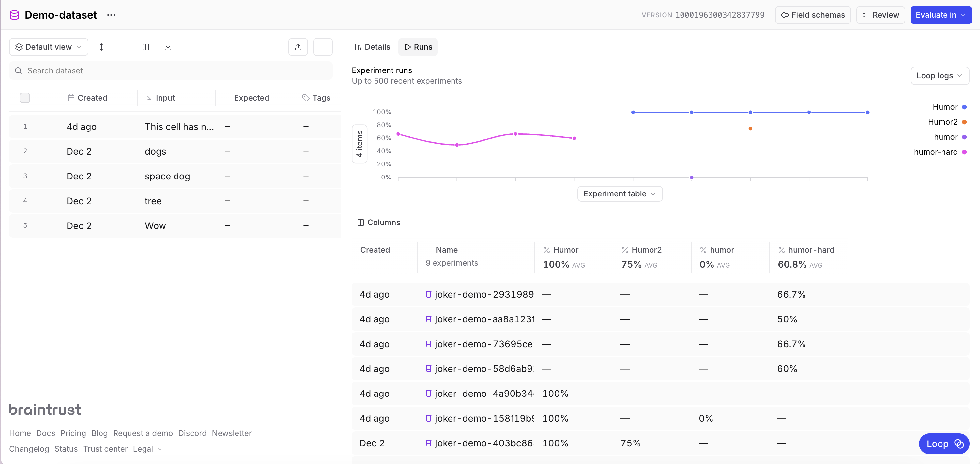Switch to the Details tab

[x=372, y=47]
